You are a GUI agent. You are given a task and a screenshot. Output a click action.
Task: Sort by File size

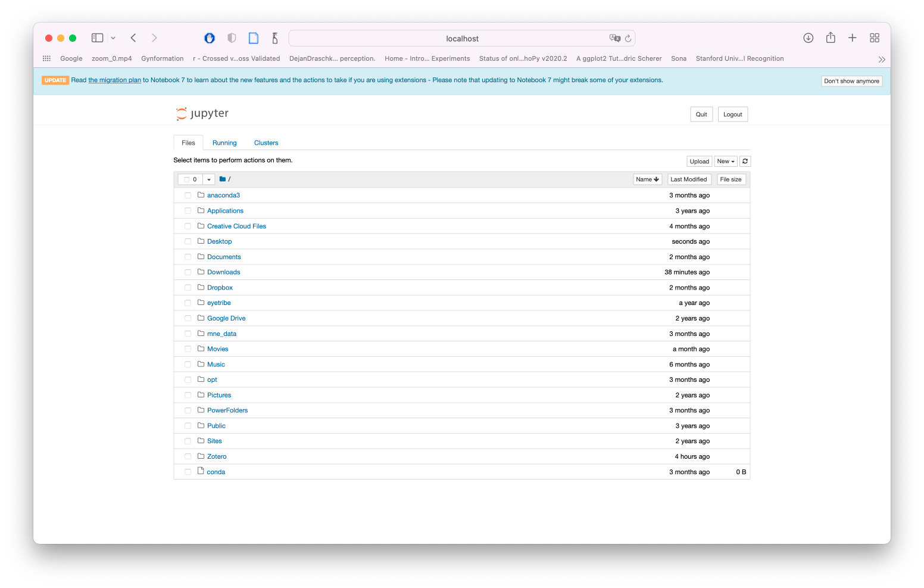(731, 179)
